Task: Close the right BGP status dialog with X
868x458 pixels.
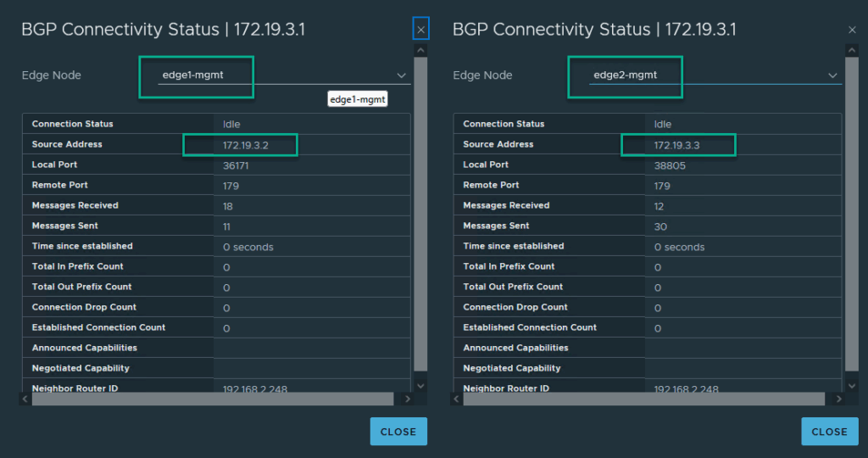Action: point(852,30)
